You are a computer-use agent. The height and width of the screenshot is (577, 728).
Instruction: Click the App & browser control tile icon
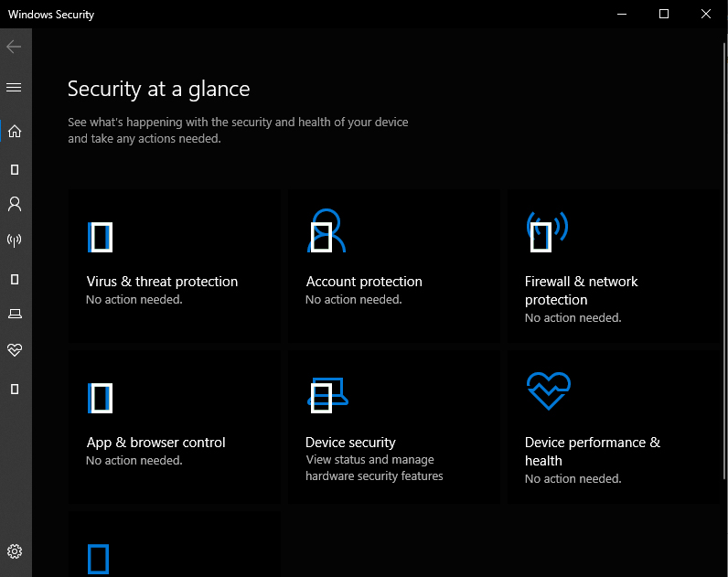100,399
